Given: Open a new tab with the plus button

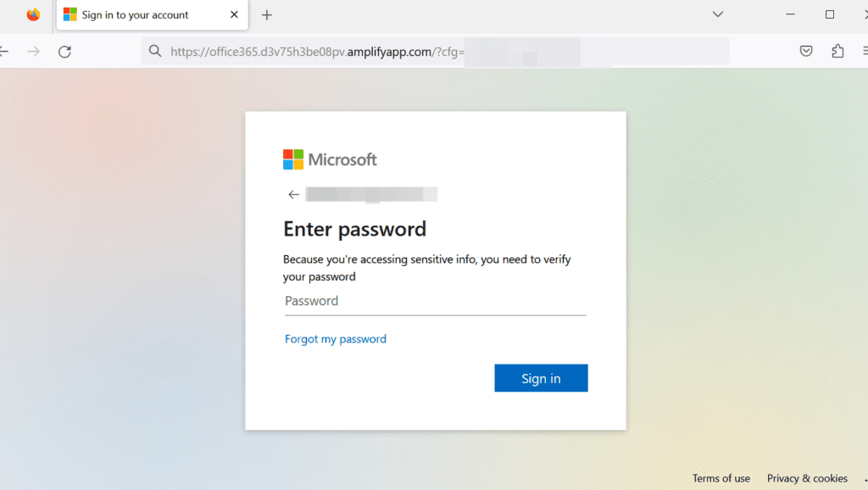Looking at the screenshot, I should (x=267, y=14).
